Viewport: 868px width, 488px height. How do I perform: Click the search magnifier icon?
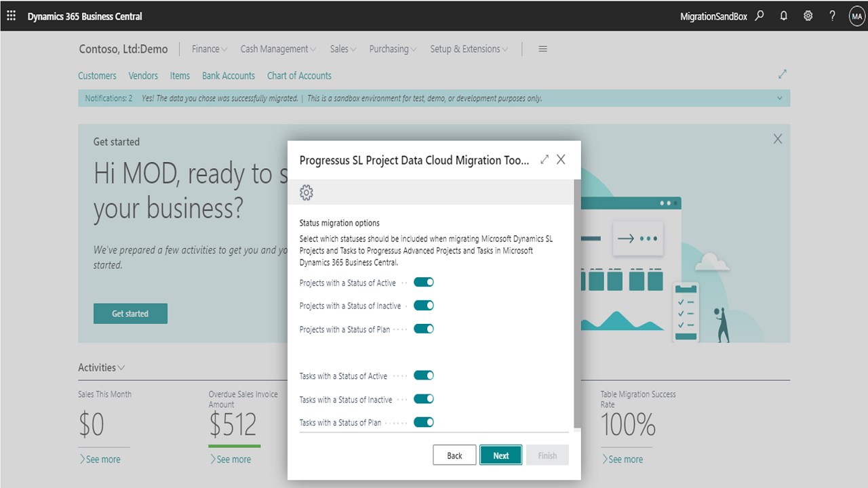[759, 16]
